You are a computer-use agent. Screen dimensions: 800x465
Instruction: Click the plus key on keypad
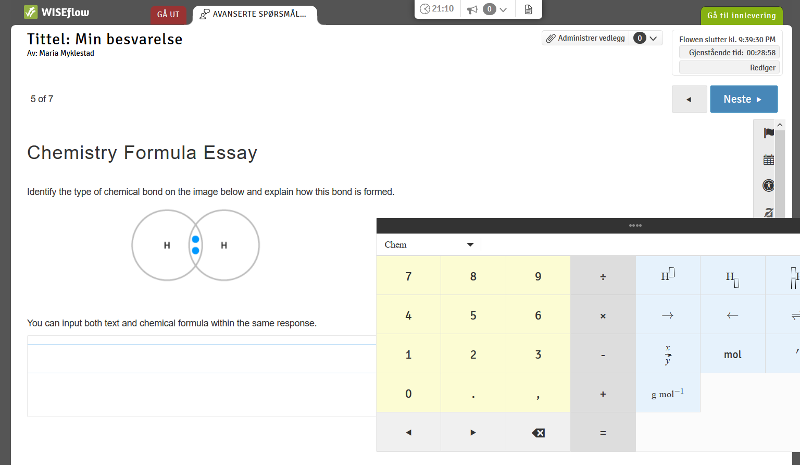(603, 394)
